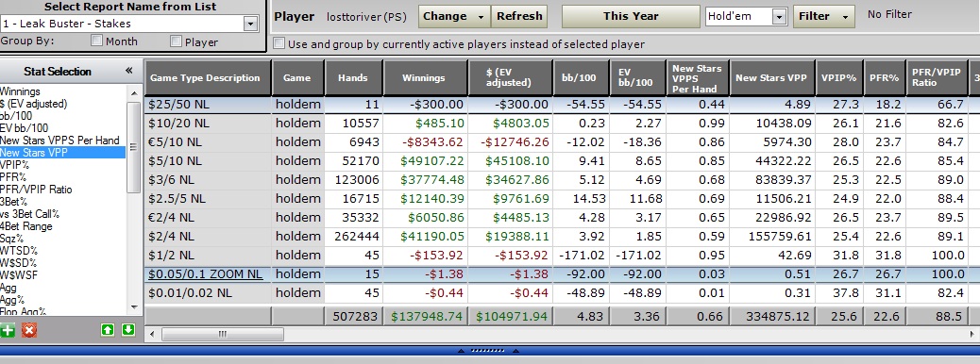This screenshot has height=364, width=980.
Task: Sort by EV bb/100 column header
Action: pyautogui.click(x=637, y=78)
